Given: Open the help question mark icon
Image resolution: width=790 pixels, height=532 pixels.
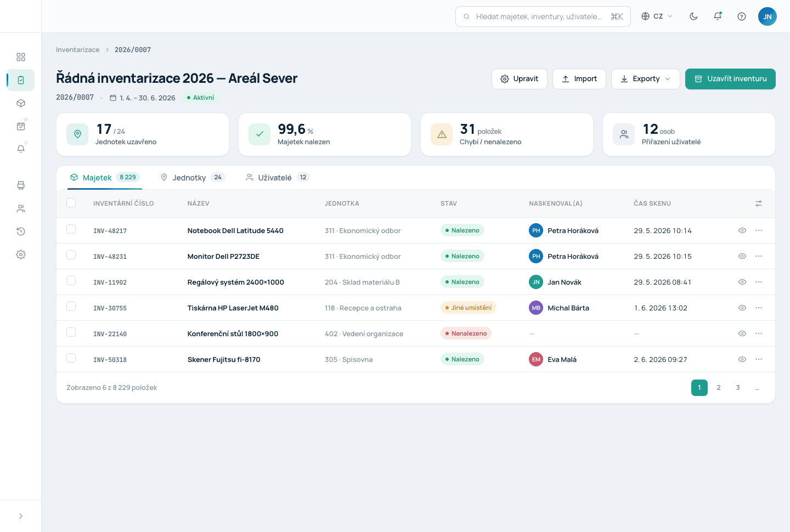Looking at the screenshot, I should (742, 16).
